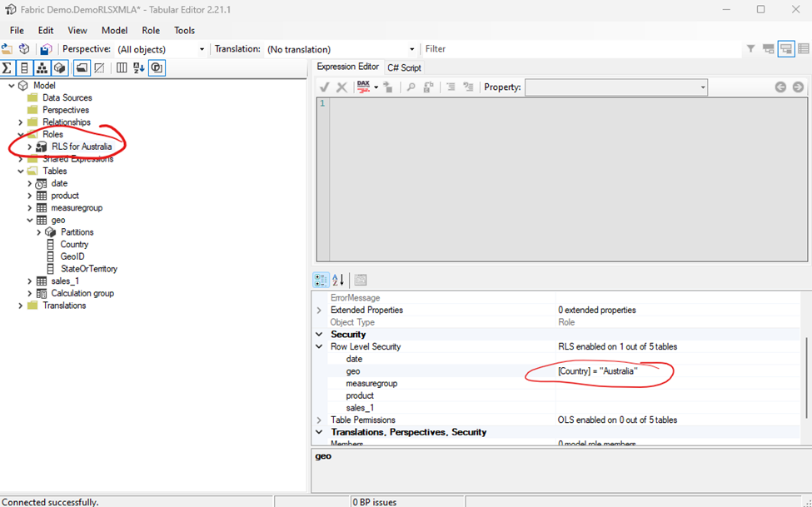Click the categorized view icon in properties pane
Viewport: 812px width, 507px height.
(321, 280)
